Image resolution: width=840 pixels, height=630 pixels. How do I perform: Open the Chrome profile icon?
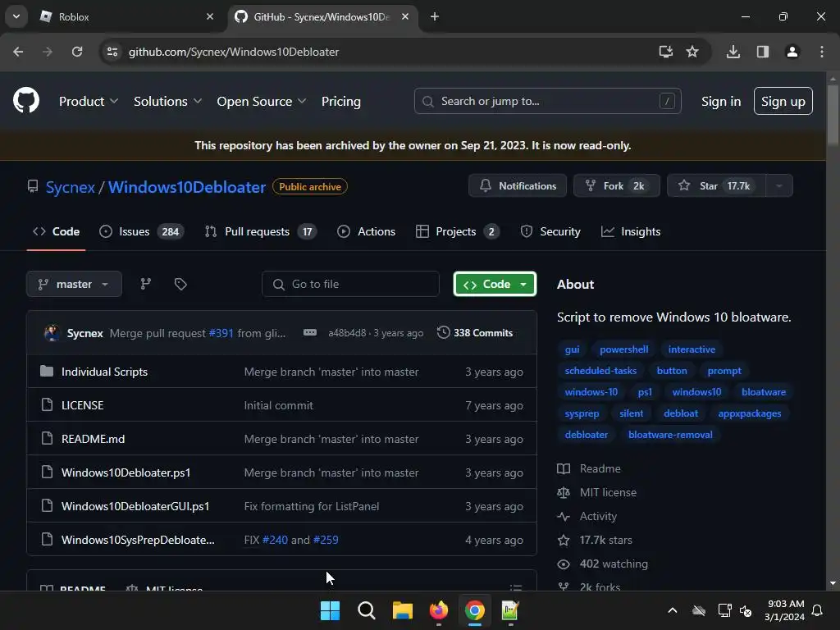pyautogui.click(x=792, y=52)
